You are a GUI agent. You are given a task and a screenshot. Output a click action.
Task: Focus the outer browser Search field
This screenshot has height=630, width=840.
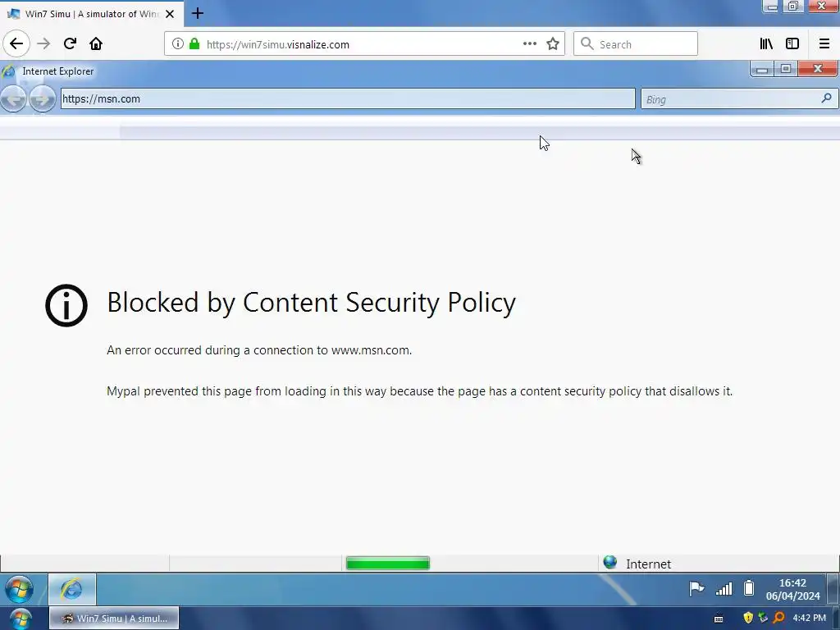636,44
